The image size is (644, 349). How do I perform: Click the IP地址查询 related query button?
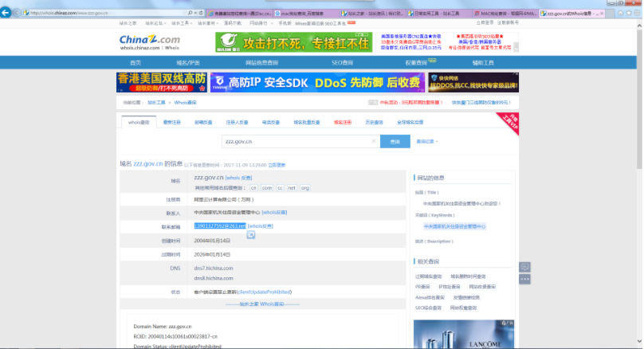tap(450, 287)
